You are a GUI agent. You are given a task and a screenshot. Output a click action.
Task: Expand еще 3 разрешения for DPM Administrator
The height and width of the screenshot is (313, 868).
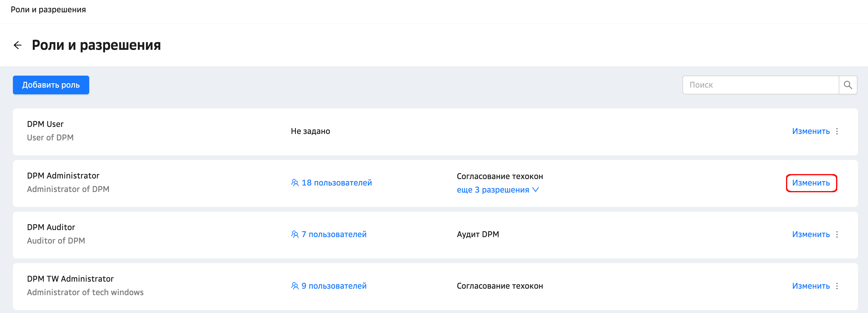click(x=497, y=190)
